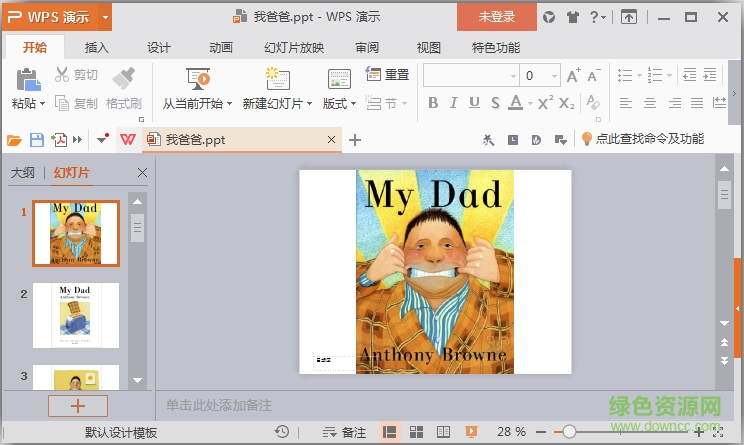Expand the Layout (版式) dropdown
This screenshot has height=445, width=744.
(340, 103)
